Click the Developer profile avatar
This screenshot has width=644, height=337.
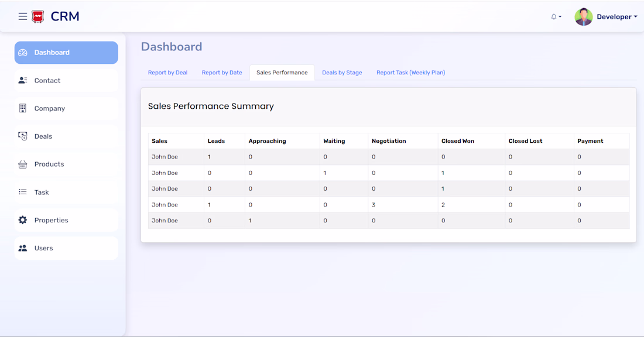coord(583,17)
